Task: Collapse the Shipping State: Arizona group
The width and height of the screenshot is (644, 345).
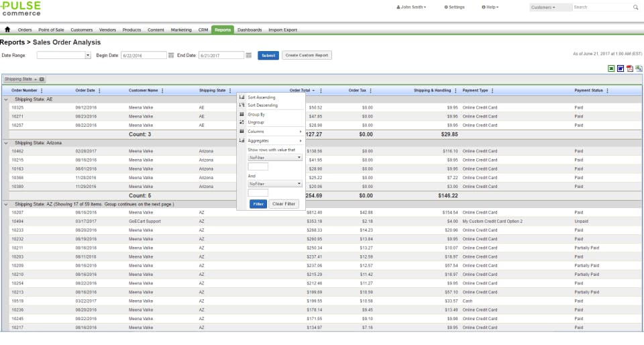Action: point(6,143)
